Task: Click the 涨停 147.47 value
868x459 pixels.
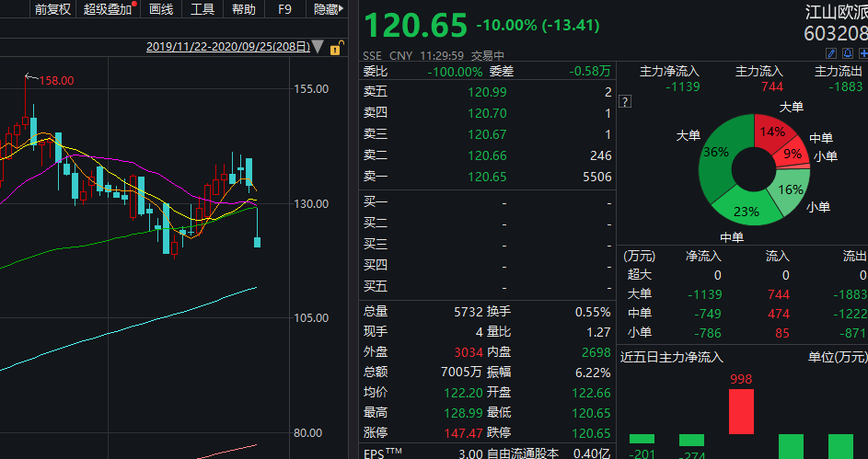Action: 464,433
